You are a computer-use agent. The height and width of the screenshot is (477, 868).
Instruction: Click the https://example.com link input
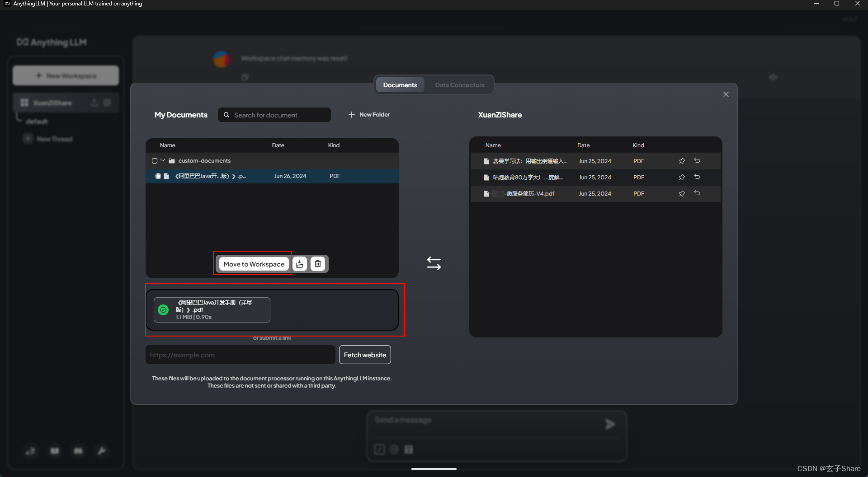point(241,355)
